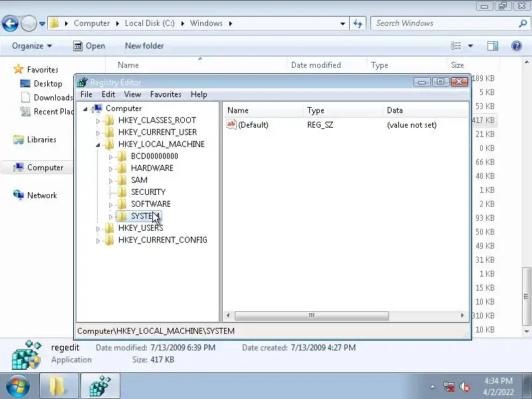
Task: Open the Help menu in Registry Editor
Action: (x=199, y=94)
